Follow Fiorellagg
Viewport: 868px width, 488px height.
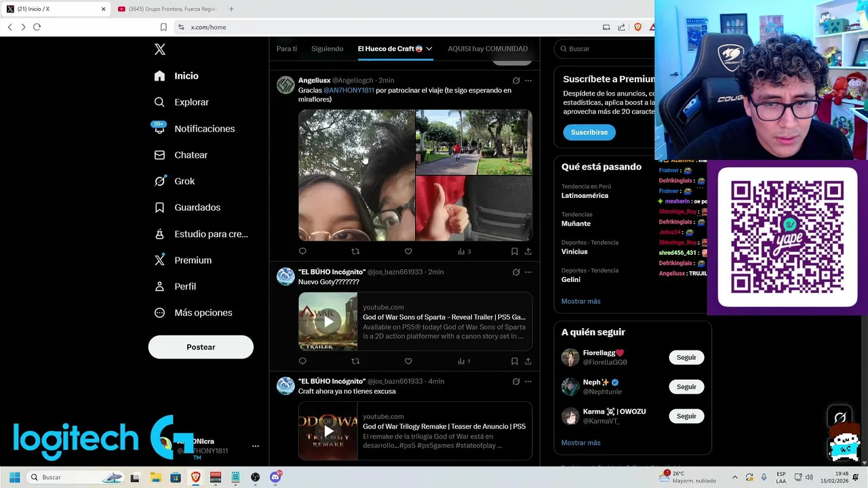tap(686, 357)
